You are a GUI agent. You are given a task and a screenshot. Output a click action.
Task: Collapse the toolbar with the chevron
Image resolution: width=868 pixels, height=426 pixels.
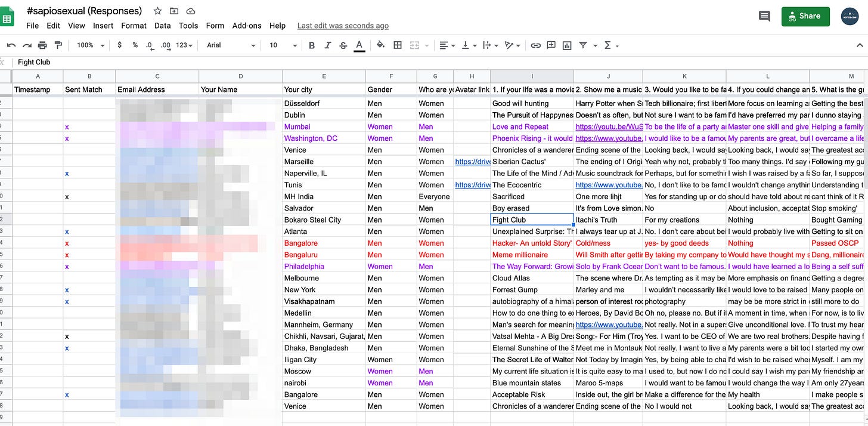(x=860, y=45)
